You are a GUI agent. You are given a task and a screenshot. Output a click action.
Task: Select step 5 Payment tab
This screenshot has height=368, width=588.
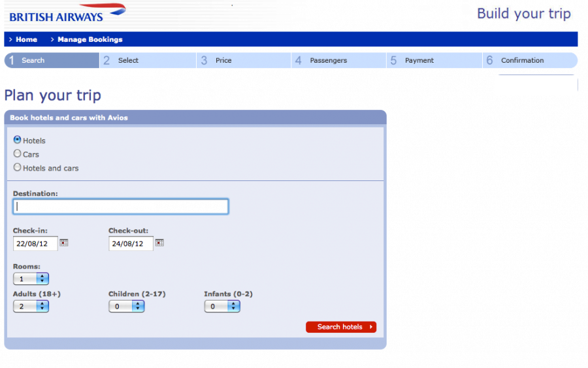click(434, 60)
